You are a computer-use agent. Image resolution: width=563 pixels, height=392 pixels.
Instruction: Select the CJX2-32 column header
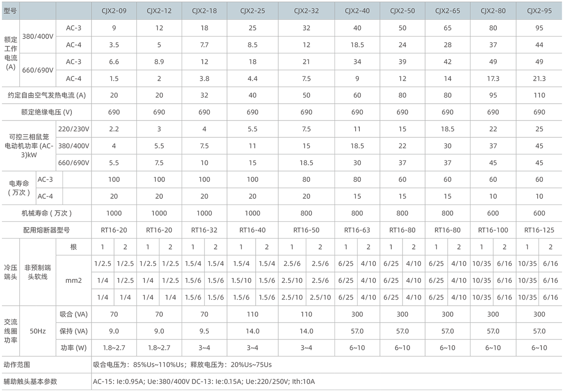[306, 9]
